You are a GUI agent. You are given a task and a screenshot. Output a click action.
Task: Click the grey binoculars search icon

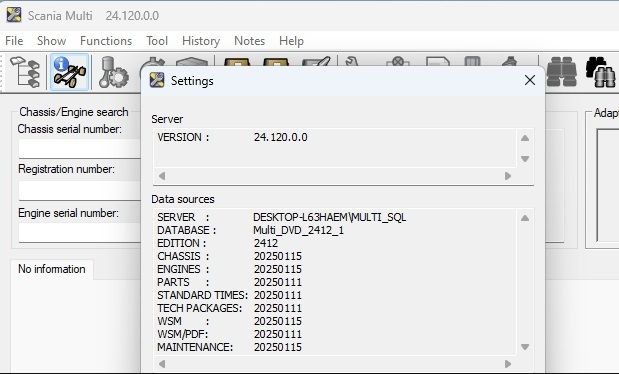(561, 72)
